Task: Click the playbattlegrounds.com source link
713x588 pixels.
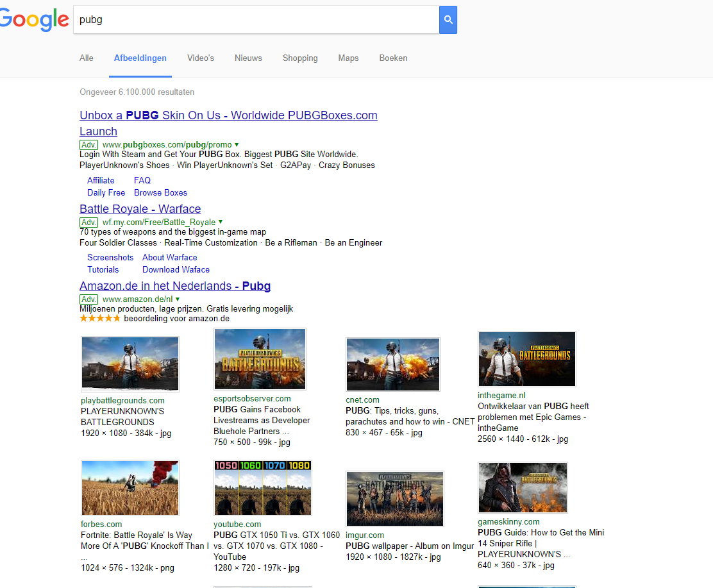Action: tap(122, 401)
